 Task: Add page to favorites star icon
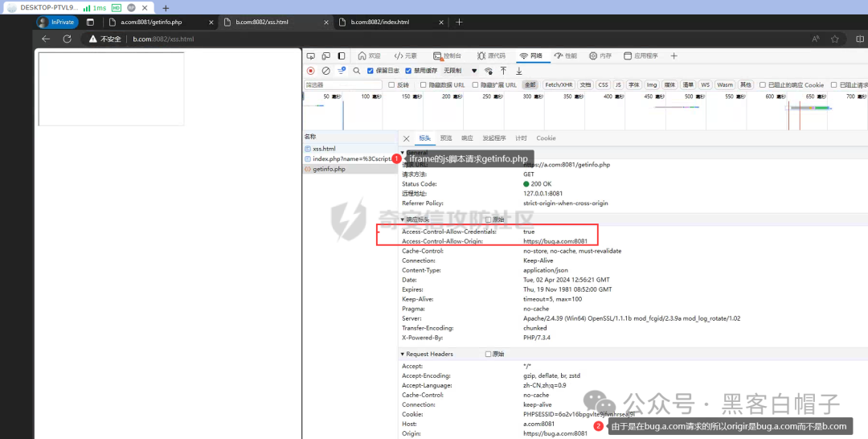pyautogui.click(x=835, y=39)
